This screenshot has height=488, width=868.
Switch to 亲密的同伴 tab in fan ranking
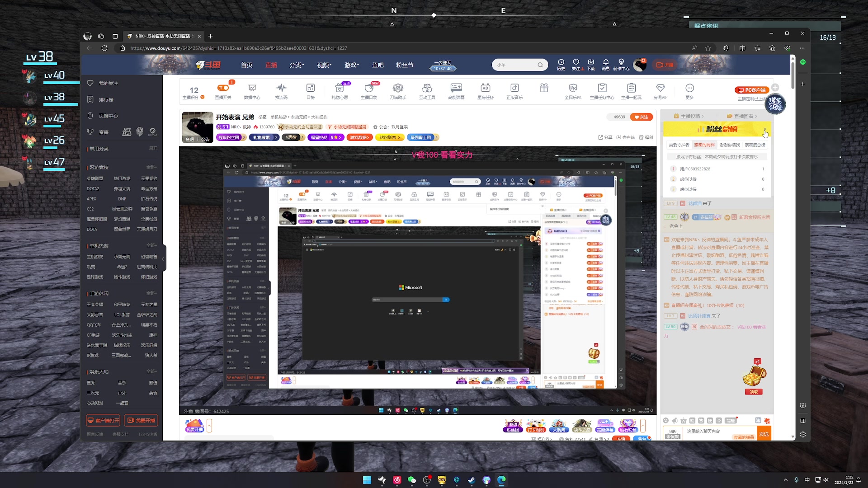click(704, 145)
